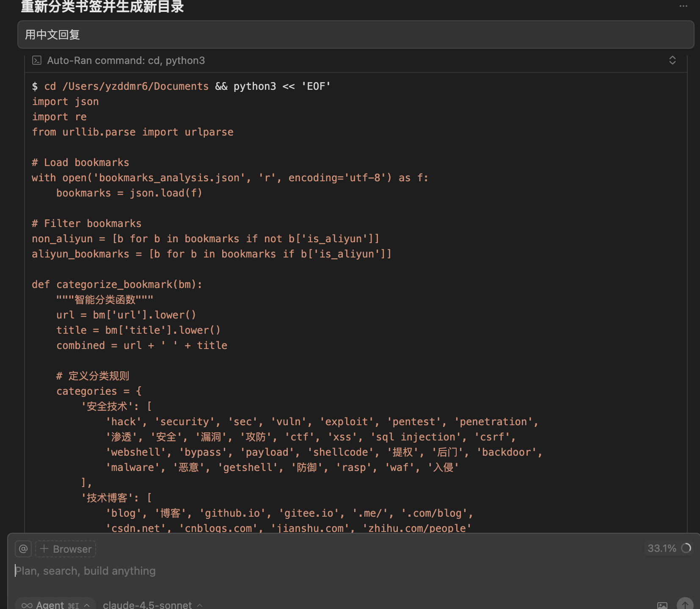
Task: Click the terminal icon beside Auto-Ran command
Action: coord(37,61)
